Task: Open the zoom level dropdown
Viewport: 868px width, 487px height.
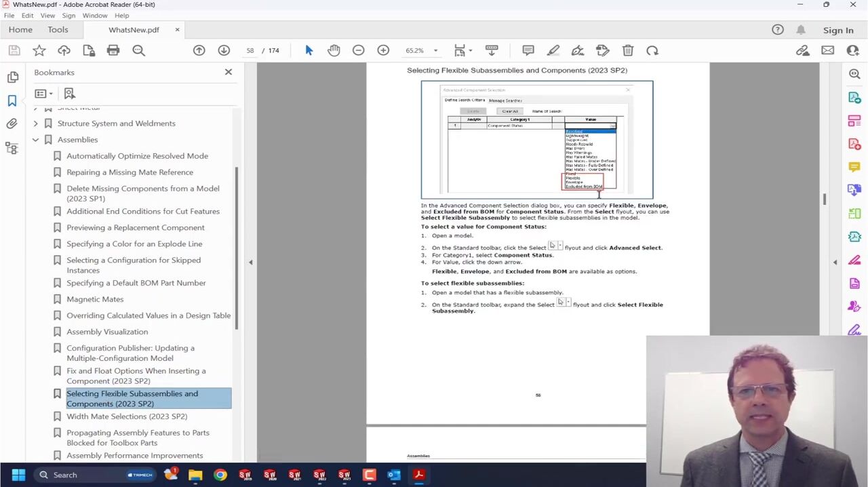Action: pyautogui.click(x=435, y=50)
